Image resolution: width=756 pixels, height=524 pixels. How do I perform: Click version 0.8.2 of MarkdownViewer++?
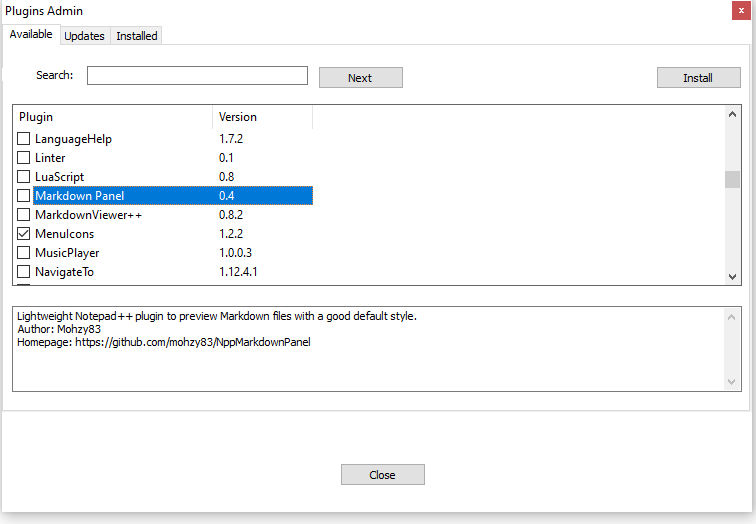tap(231, 215)
